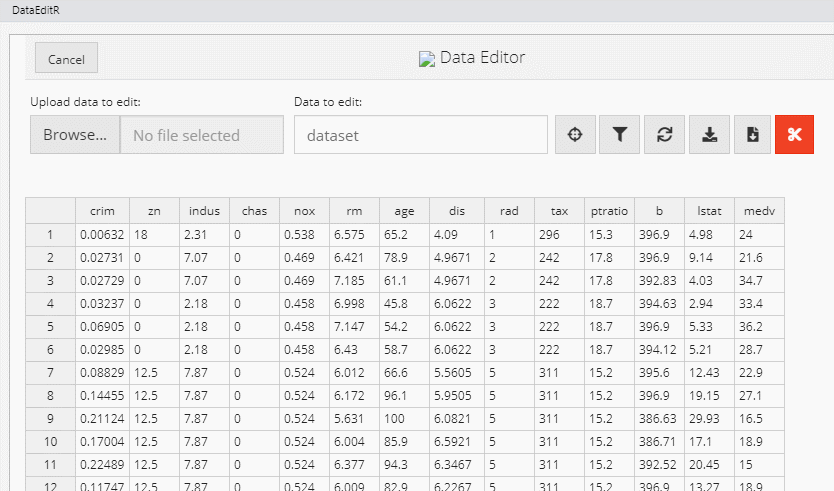Open the filter rows funnel icon
This screenshot has height=491, width=834.
click(x=620, y=135)
